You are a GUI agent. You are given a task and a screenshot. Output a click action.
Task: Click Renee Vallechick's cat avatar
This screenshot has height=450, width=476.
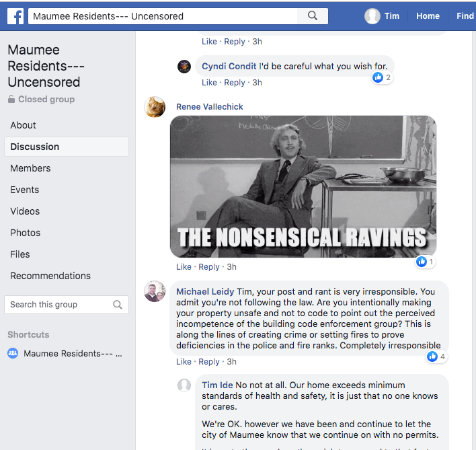[x=155, y=107]
